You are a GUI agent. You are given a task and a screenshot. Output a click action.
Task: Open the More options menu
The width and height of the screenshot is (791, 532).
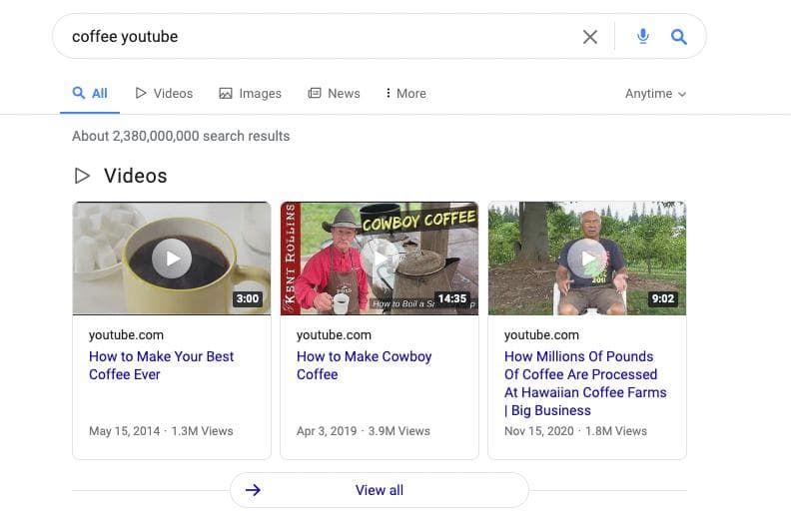405,93
